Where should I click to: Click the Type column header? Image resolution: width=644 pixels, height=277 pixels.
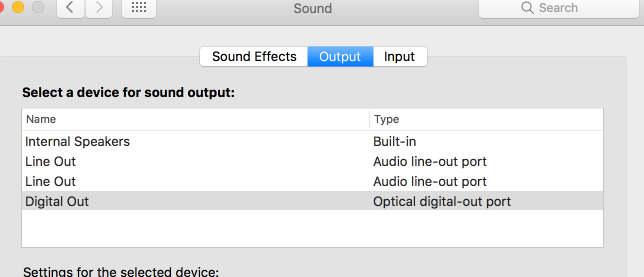pos(386,119)
